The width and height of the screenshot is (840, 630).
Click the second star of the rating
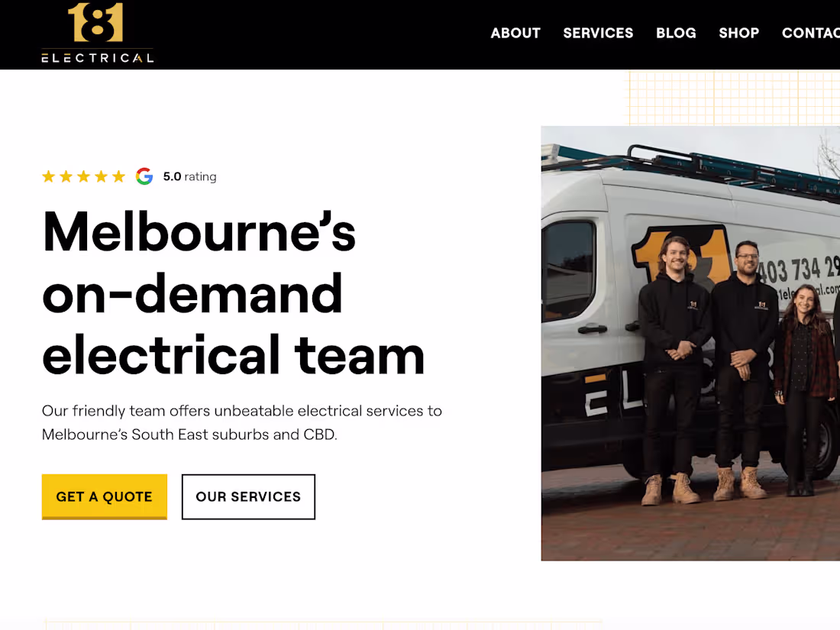[66, 176]
